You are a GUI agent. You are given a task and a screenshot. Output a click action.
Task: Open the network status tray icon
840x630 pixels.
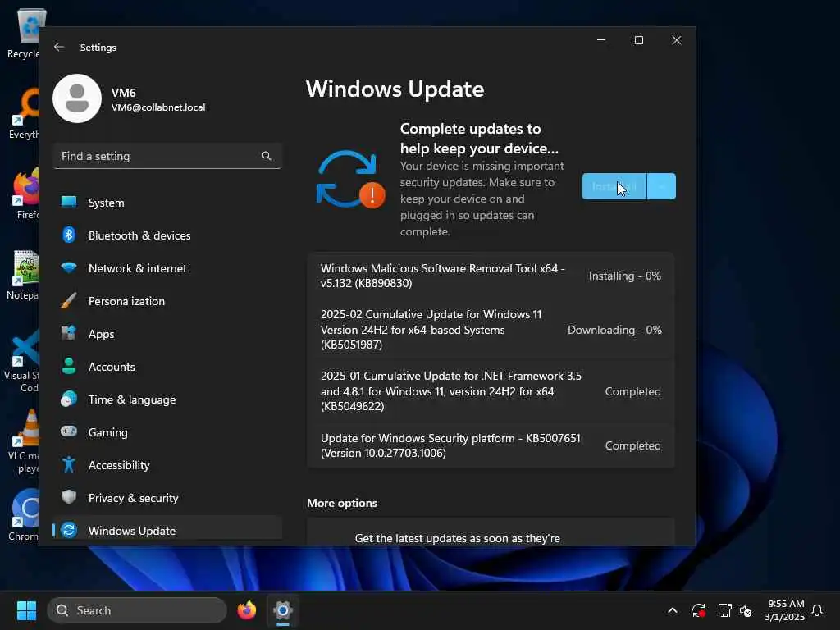point(725,610)
